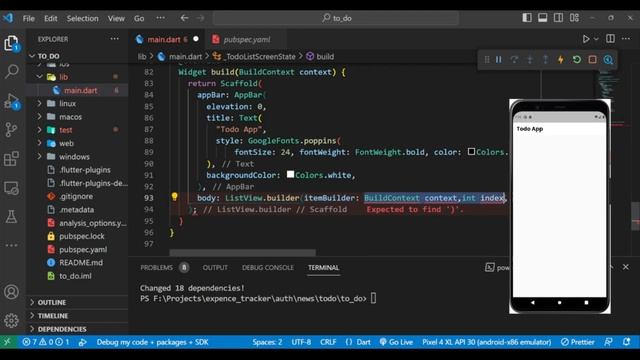
Task: Open Run and Debug view
Action: pos(11,101)
